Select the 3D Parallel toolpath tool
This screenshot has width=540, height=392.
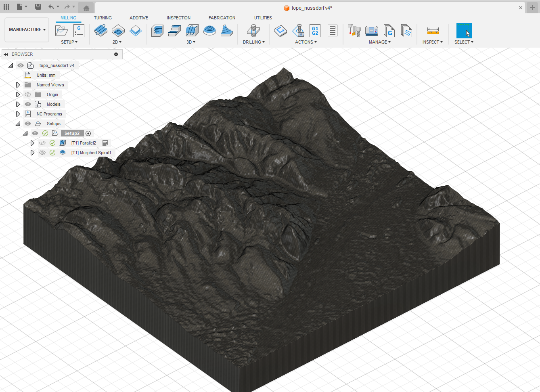[192, 31]
